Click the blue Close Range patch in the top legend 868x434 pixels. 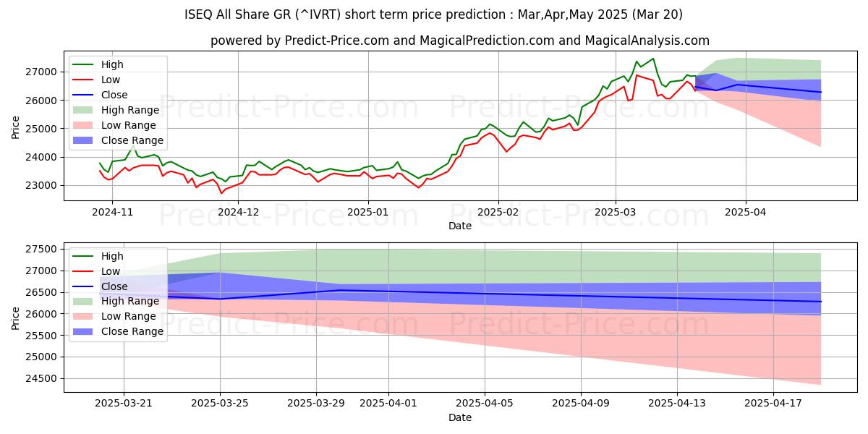pyautogui.click(x=84, y=140)
